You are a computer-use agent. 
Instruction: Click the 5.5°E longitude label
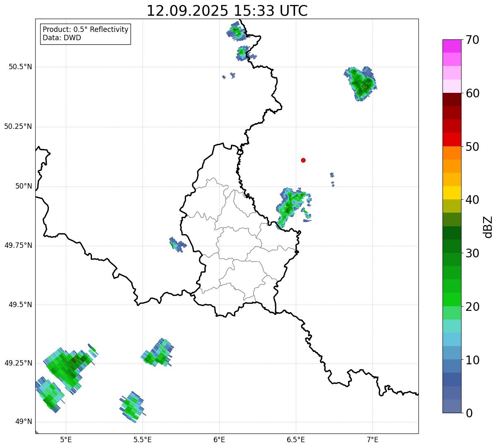click(143, 439)
